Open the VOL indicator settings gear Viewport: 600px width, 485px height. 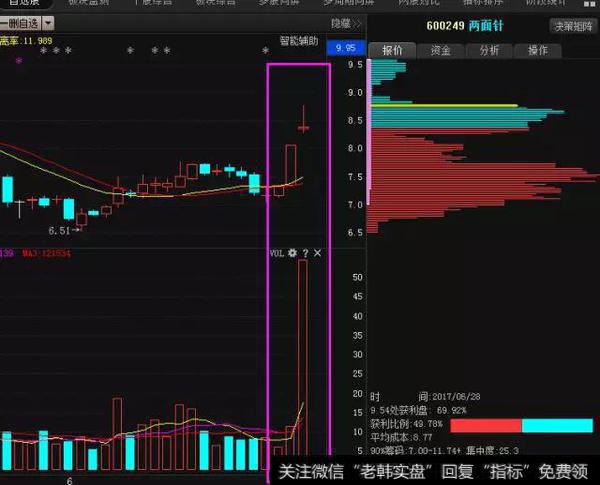tap(292, 254)
